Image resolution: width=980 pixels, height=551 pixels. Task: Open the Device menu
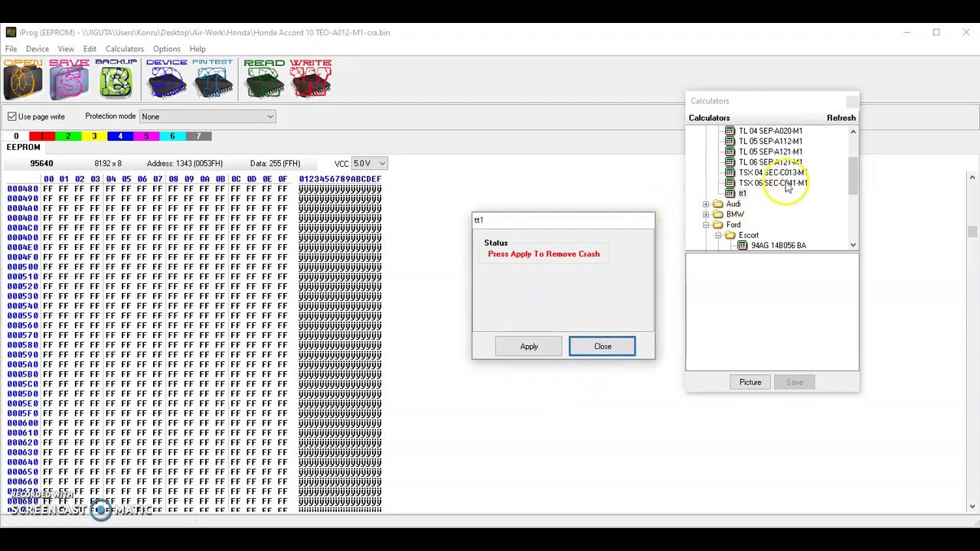[x=38, y=49]
